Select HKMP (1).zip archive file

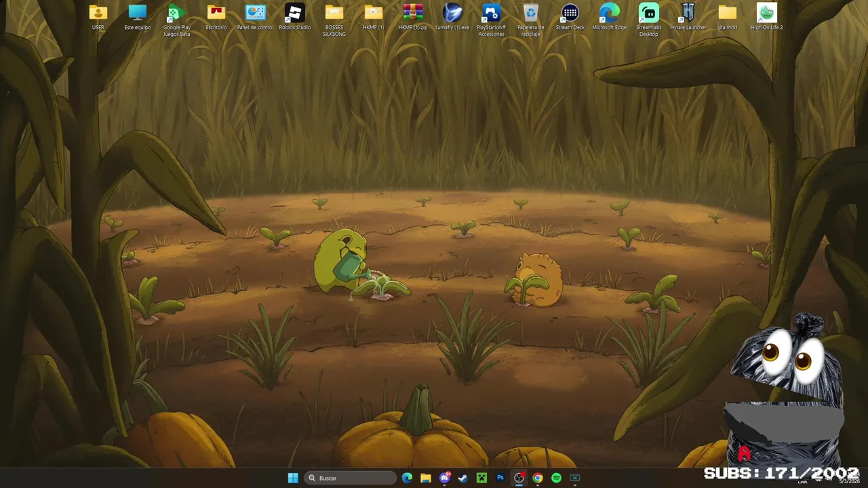pos(412,18)
